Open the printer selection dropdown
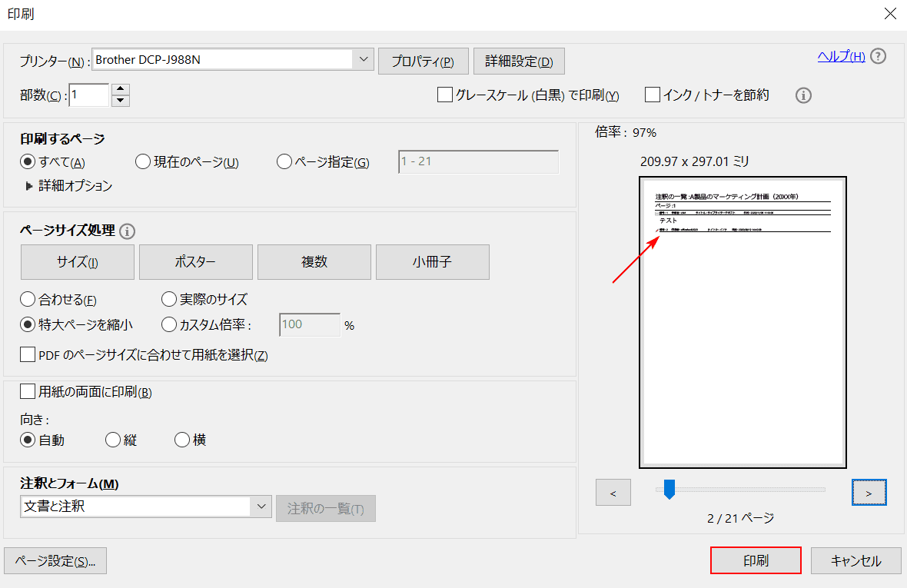 [364, 59]
